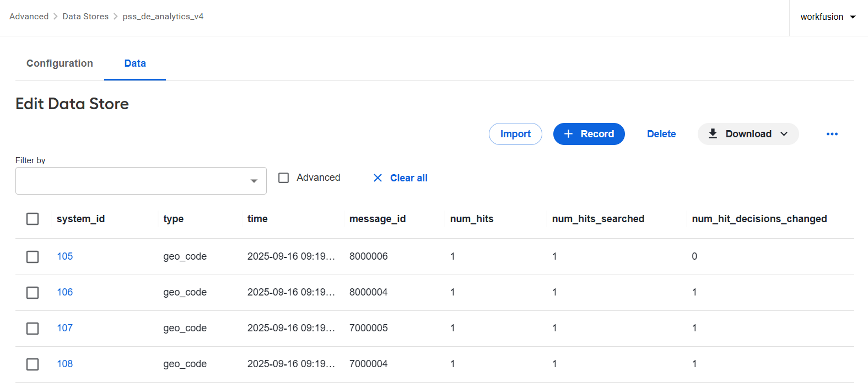This screenshot has height=387, width=868.
Task: Open the Filter by dropdown
Action: click(141, 181)
